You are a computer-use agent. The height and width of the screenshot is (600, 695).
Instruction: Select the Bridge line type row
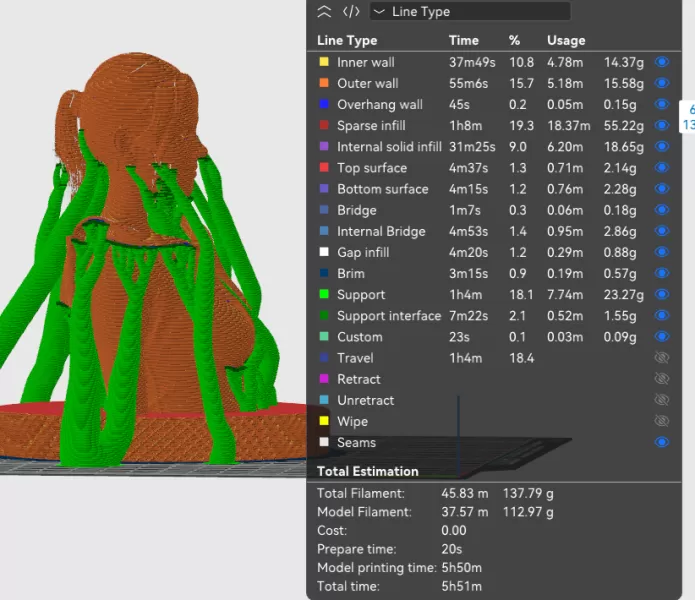point(356,210)
